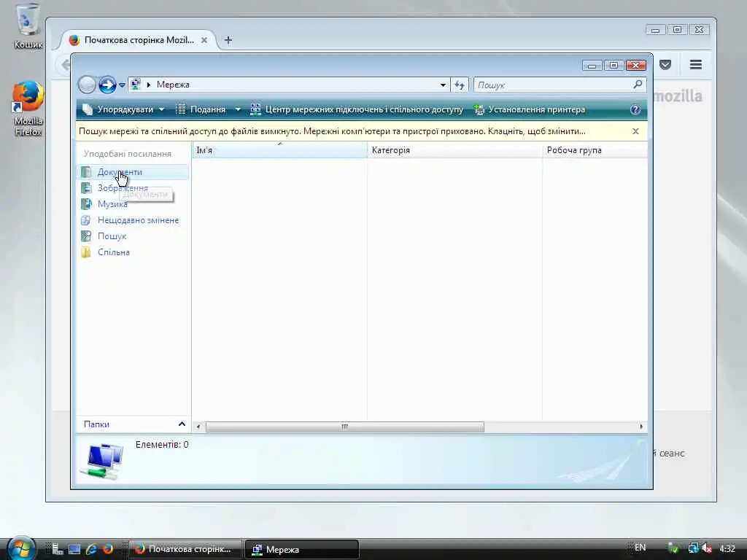Click Установлення принтера

[530, 109]
